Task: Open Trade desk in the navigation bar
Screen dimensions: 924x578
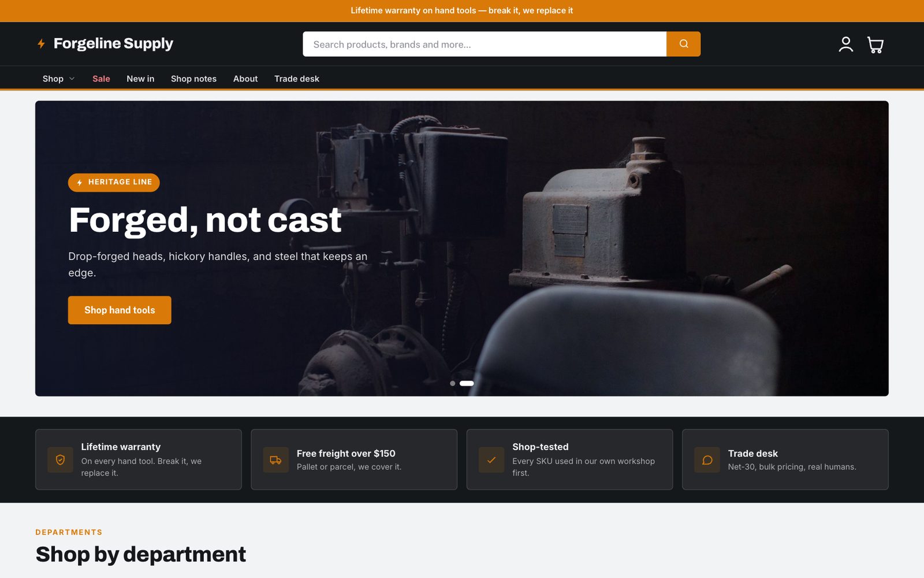Action: pyautogui.click(x=297, y=79)
